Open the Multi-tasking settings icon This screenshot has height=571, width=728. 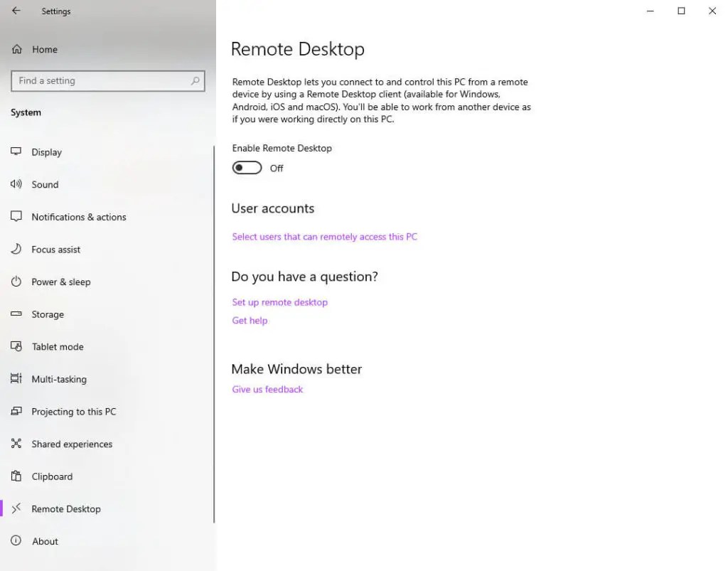[x=16, y=379]
